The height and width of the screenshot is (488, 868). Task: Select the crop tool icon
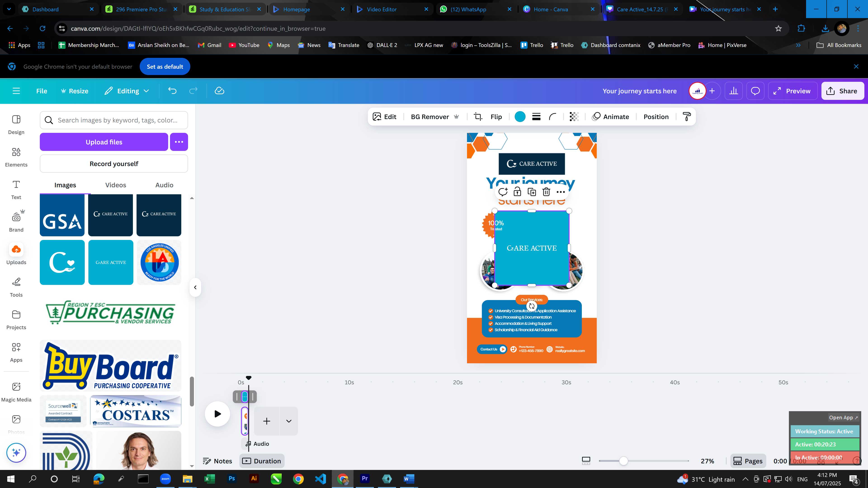coord(478,117)
